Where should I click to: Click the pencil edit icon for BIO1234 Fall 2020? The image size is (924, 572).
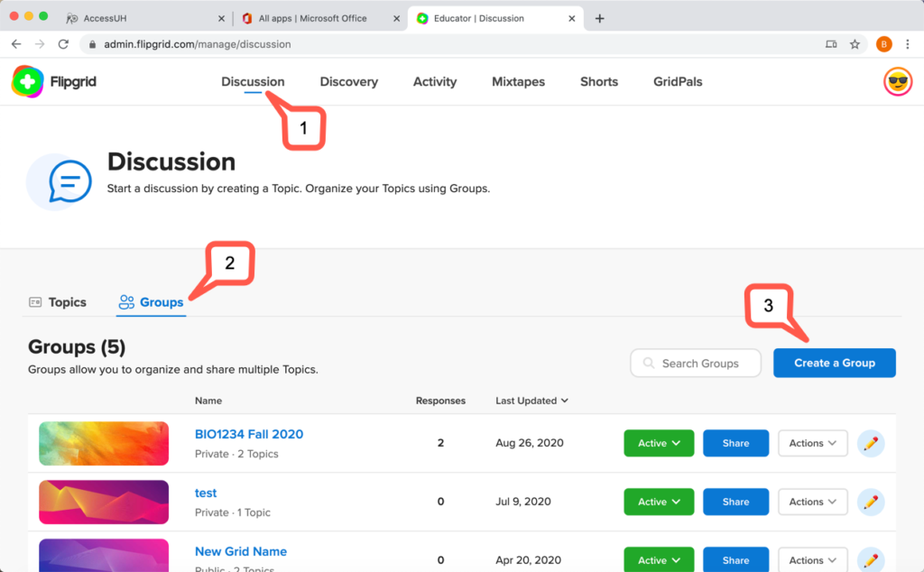871,443
